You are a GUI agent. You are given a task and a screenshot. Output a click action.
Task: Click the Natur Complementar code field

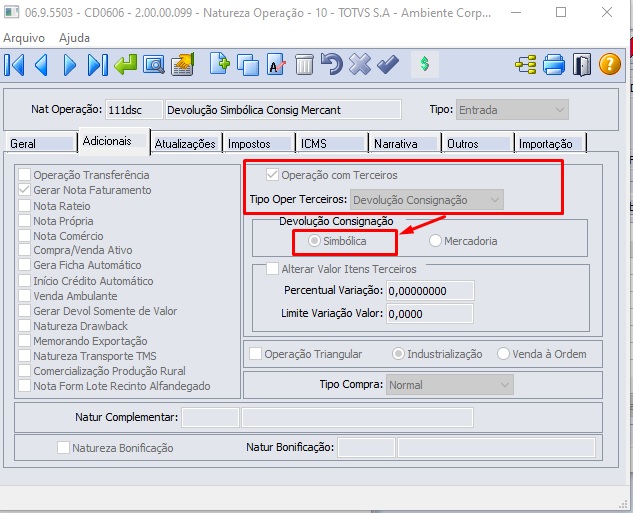pyautogui.click(x=210, y=417)
